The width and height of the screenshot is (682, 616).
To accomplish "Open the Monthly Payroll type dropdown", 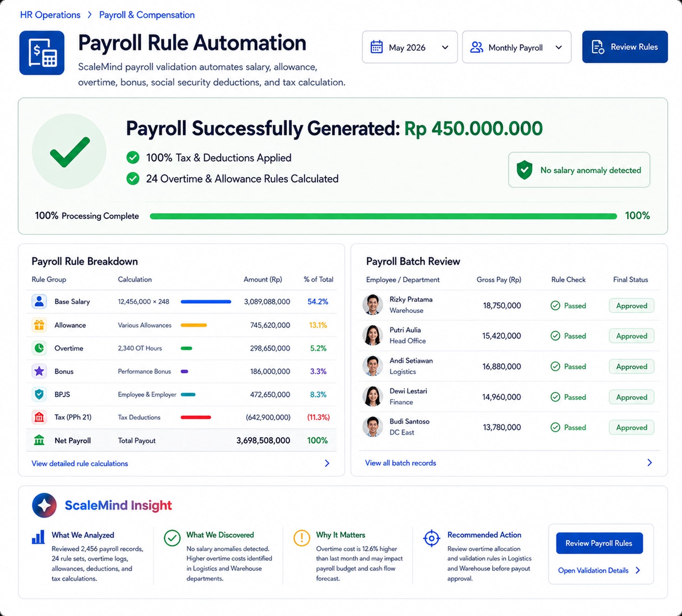I will [x=517, y=47].
